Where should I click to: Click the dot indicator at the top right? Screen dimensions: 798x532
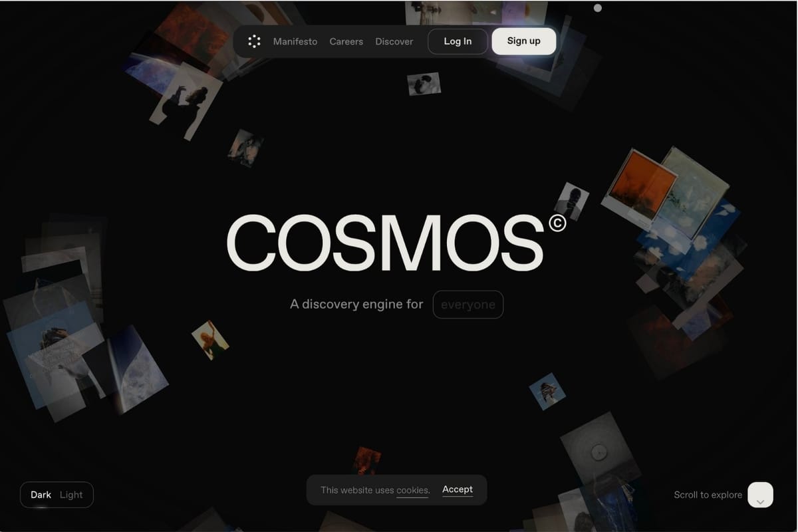597,8
